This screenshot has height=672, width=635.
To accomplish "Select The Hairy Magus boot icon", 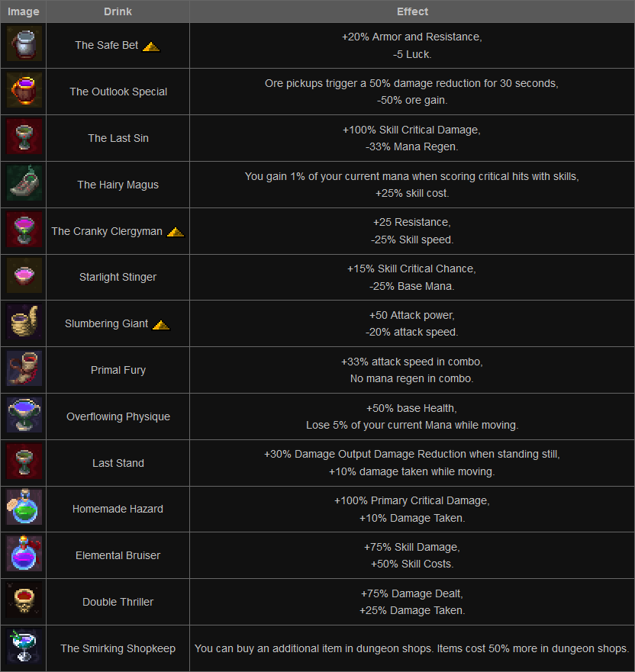I will (24, 185).
